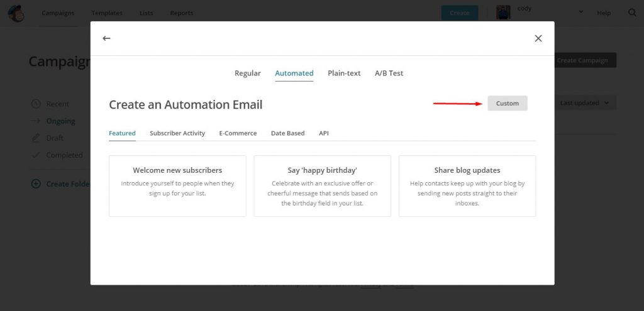Select the Automated campaign tab
The image size is (644, 311).
pos(294,73)
